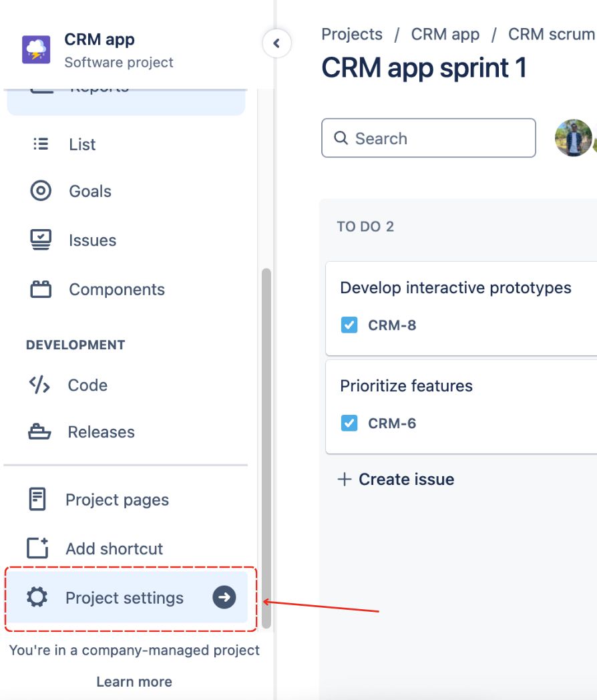Click the arrow inside Project settings row

pos(225,598)
